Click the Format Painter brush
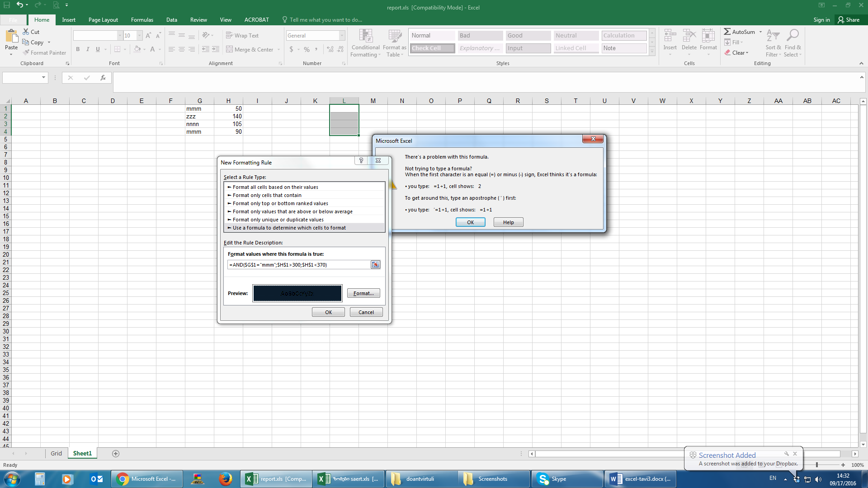The width and height of the screenshot is (868, 488). pyautogui.click(x=26, y=52)
